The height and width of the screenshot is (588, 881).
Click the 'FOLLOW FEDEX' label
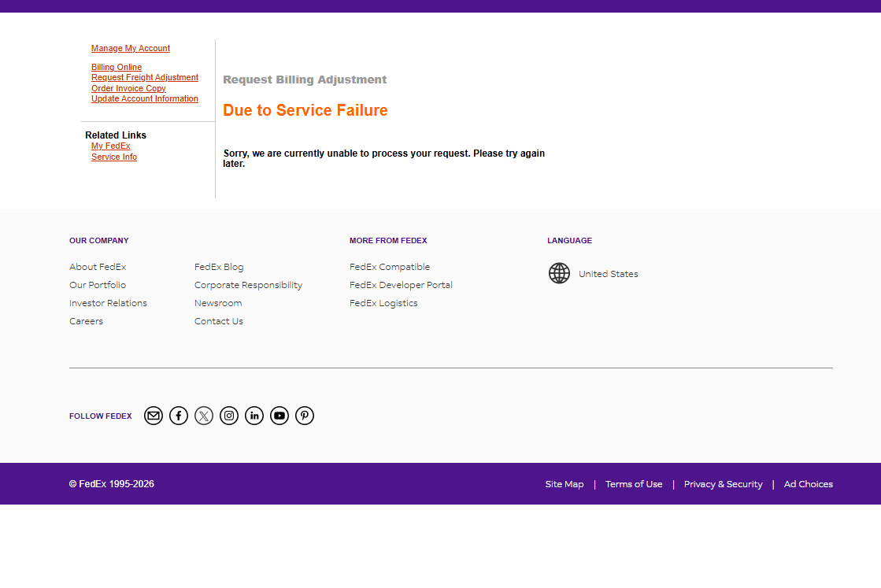(x=101, y=416)
